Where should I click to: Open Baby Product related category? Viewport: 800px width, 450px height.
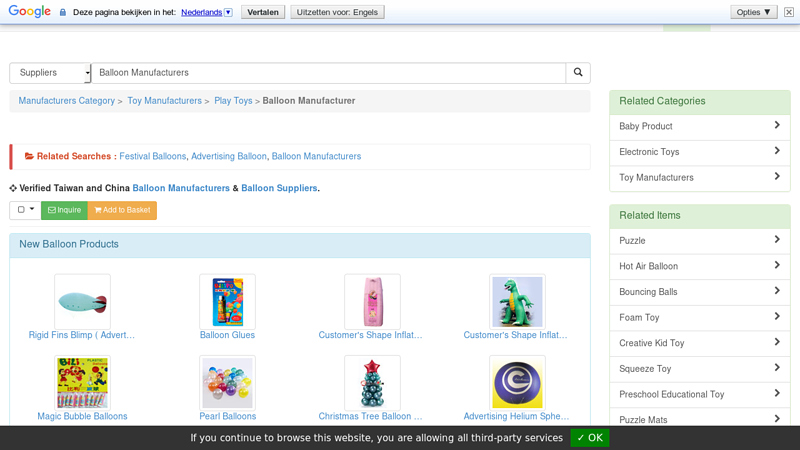pyautogui.click(x=699, y=127)
